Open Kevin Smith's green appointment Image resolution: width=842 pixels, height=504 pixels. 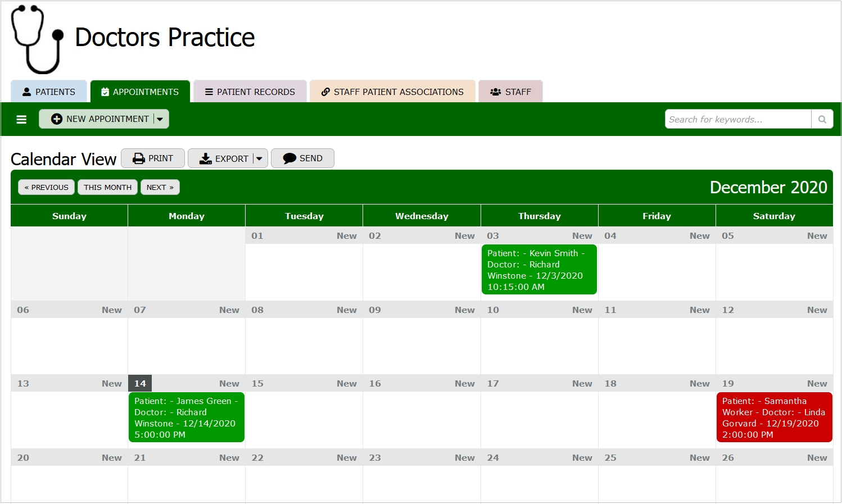538,270
